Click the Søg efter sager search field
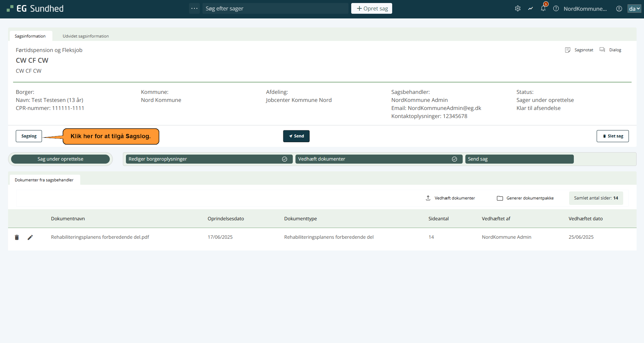The height and width of the screenshot is (343, 644). click(x=275, y=8)
